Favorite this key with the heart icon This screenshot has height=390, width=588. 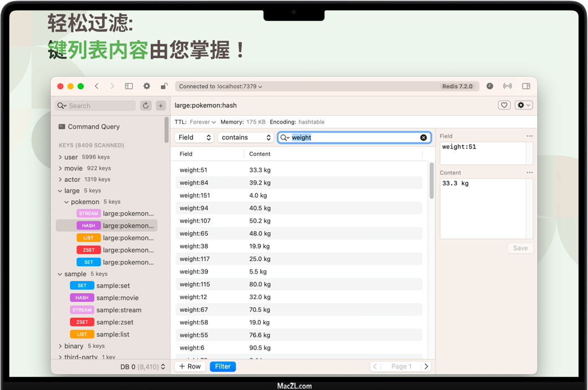click(504, 105)
